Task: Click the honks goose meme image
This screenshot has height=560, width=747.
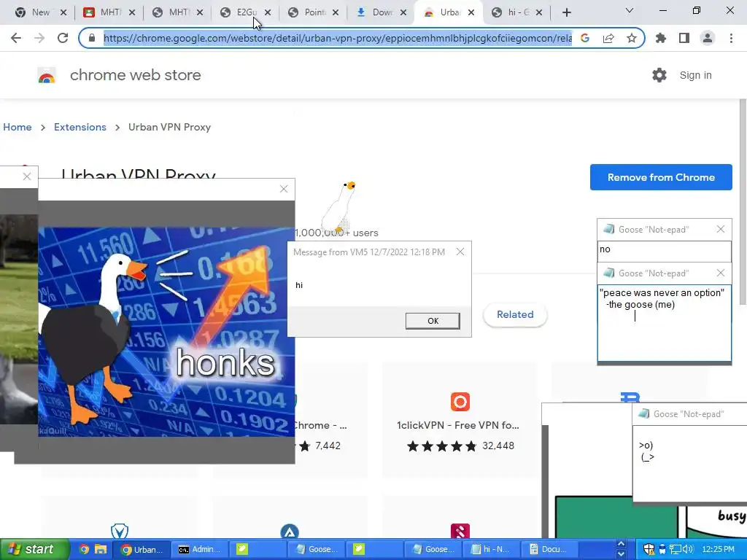Action: [x=166, y=332]
